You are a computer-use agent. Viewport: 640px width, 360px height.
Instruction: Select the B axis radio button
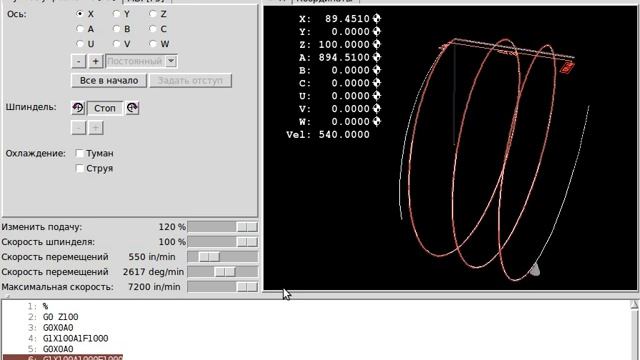(x=117, y=29)
